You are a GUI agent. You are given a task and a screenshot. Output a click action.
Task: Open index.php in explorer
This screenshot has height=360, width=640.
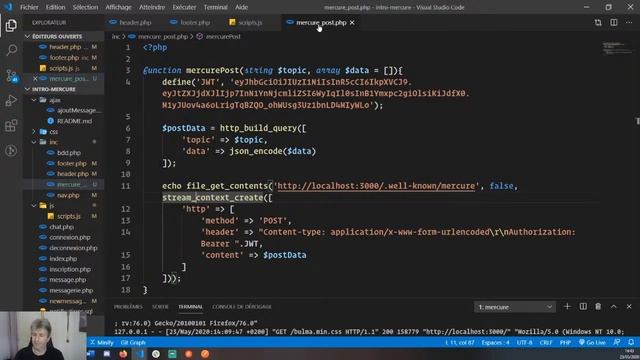tap(64, 258)
